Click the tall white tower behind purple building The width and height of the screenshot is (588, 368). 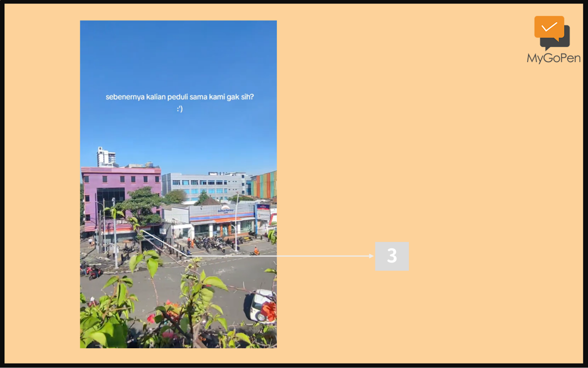[x=106, y=157]
